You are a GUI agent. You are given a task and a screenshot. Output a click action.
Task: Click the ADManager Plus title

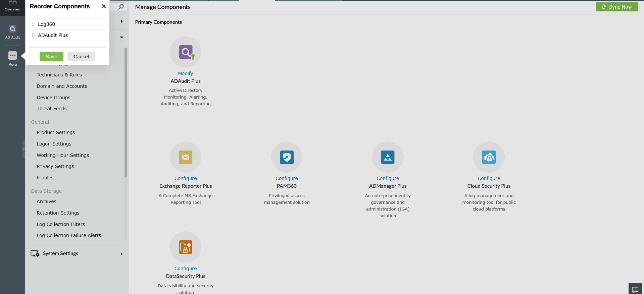[388, 186]
